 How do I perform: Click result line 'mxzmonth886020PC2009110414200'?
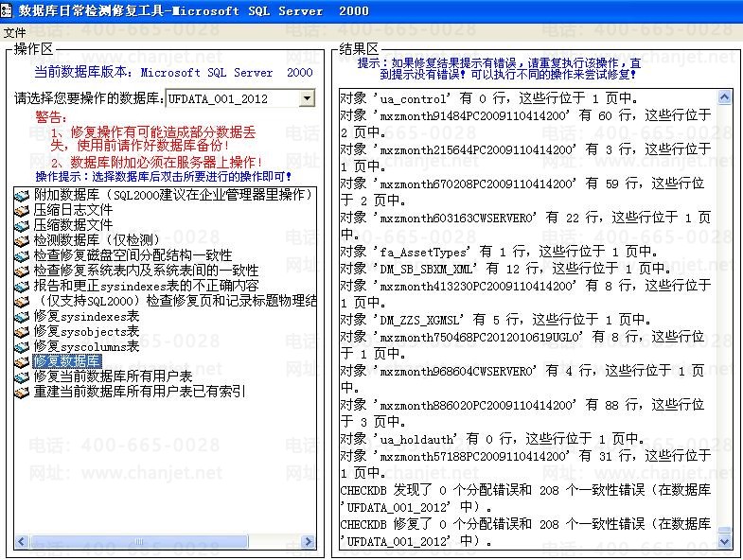pyautogui.click(x=522, y=413)
